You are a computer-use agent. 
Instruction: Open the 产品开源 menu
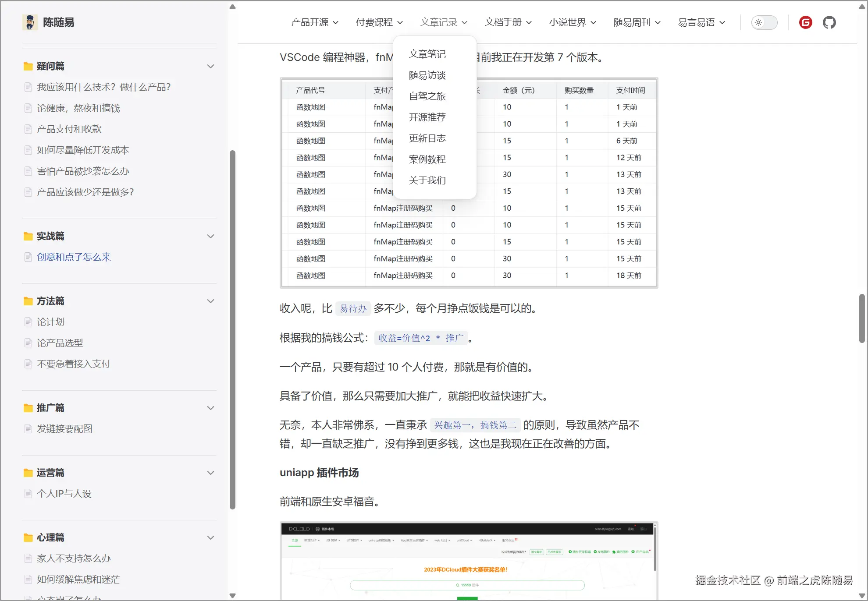pos(310,22)
